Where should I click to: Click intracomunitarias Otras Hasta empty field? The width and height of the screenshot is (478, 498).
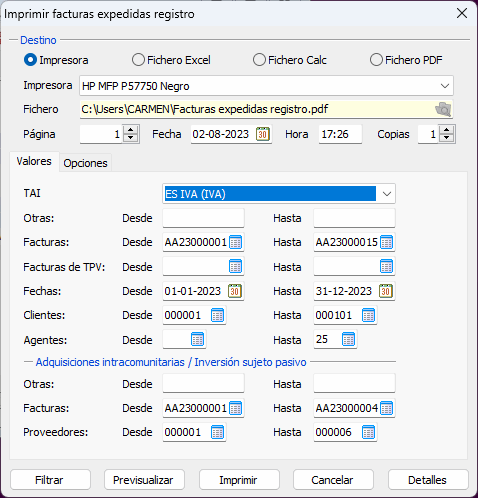(354, 384)
